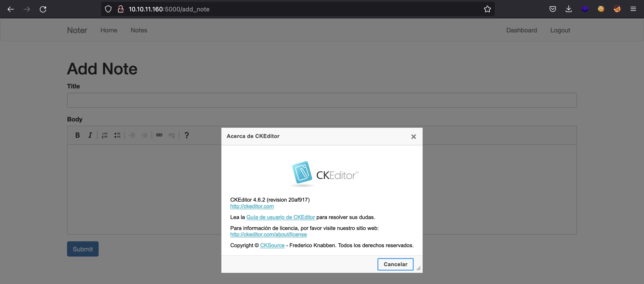Go back with the browser back arrow
This screenshot has height=284, width=644.
[11, 9]
